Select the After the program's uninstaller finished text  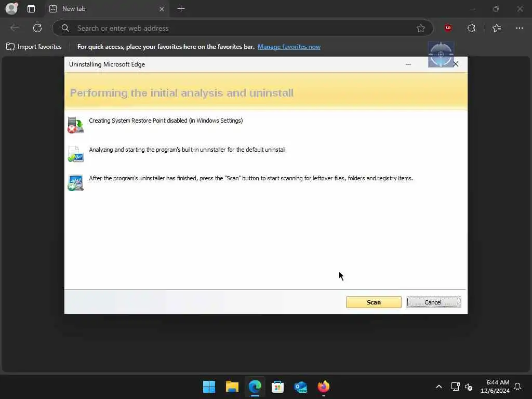(x=251, y=178)
